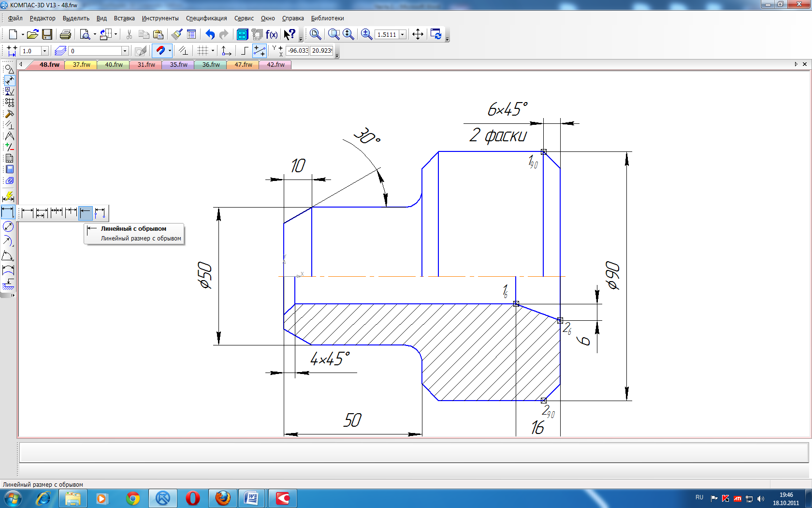Choose Linear dimension with break flyout icon
Screen dimensions: 812x508
(x=86, y=212)
